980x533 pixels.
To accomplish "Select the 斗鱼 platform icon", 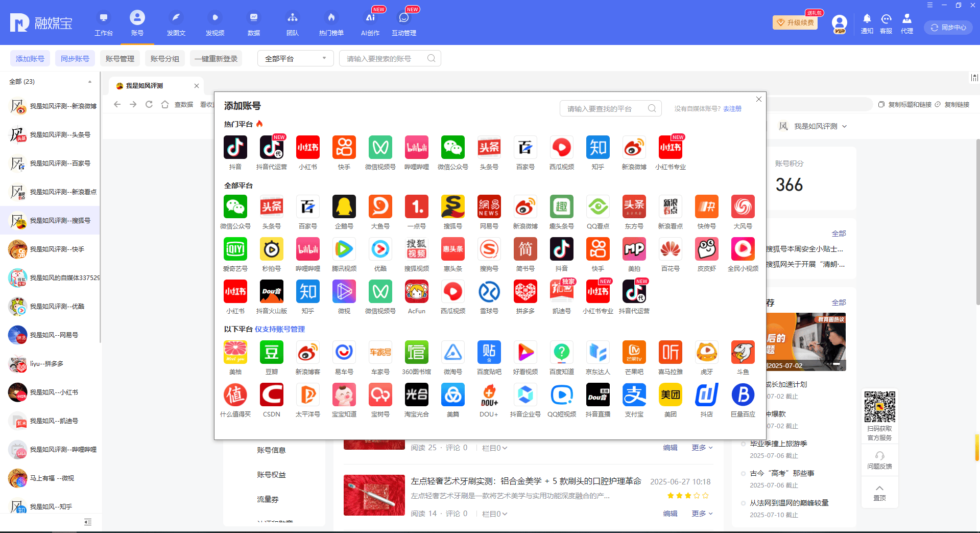I will pyautogui.click(x=743, y=353).
